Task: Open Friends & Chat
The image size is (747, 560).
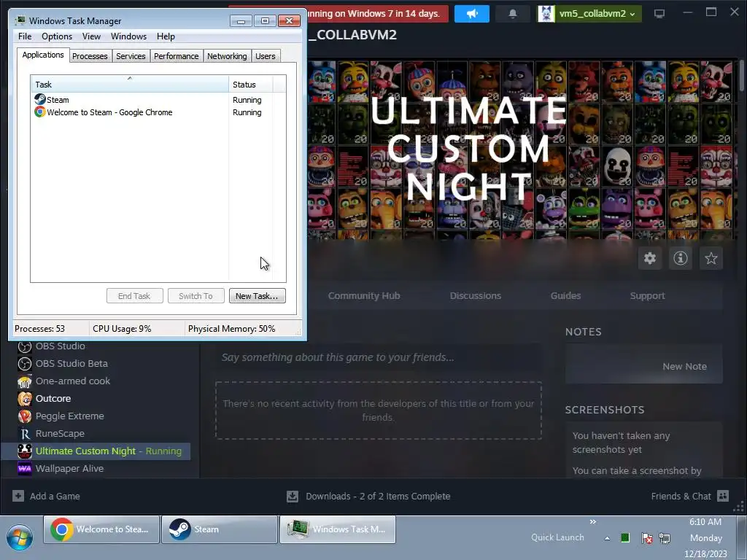Action: point(681,496)
